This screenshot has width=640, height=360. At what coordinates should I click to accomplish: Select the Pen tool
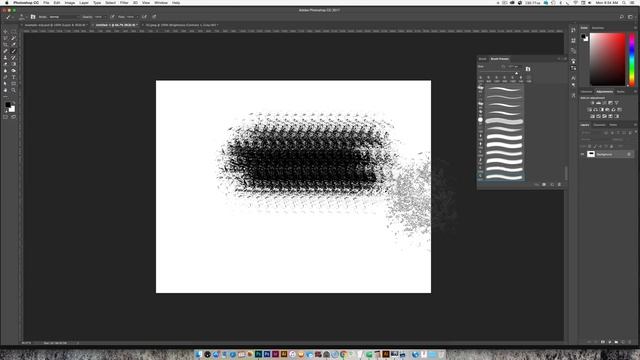click(5, 77)
